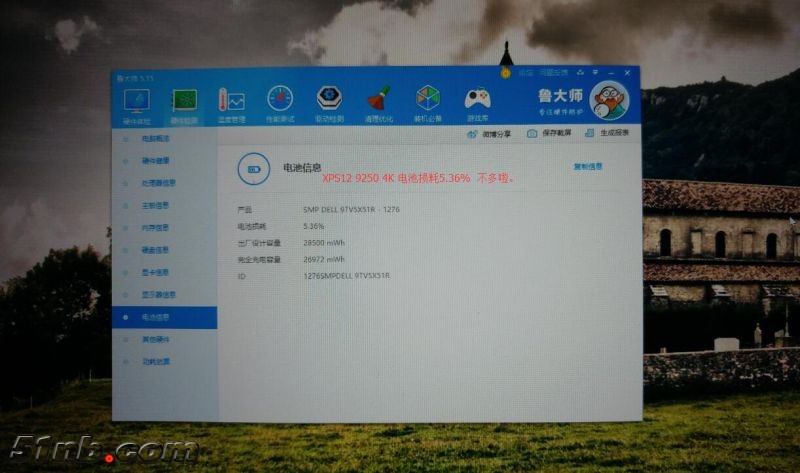
Task: Click the 完全充电容量 field label
Action: tap(259, 260)
